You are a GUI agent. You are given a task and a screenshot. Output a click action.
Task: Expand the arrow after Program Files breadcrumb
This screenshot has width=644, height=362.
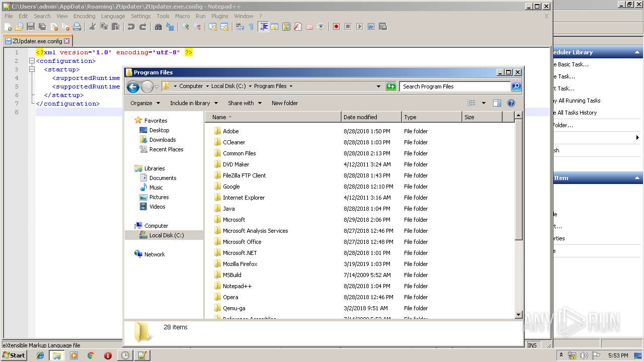click(291, 86)
